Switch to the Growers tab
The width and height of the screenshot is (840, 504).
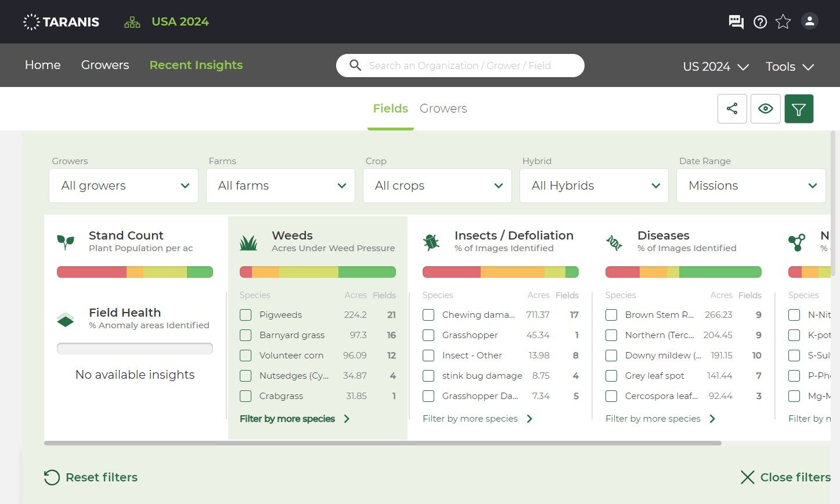point(443,108)
